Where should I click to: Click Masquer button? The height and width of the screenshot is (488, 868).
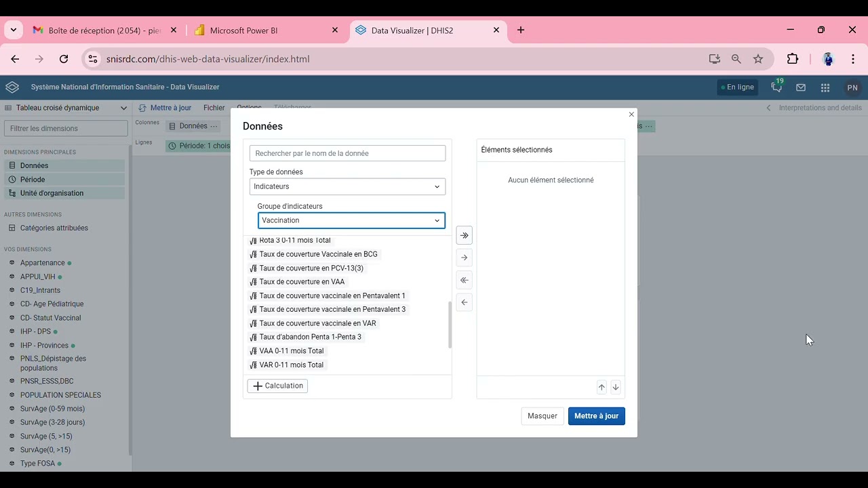point(542,416)
